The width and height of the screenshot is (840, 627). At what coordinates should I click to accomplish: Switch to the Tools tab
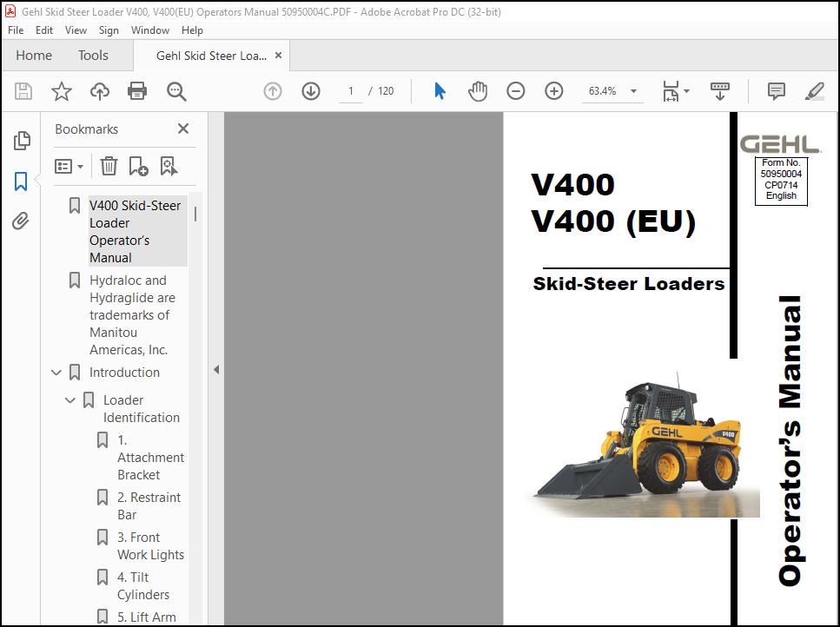(93, 56)
